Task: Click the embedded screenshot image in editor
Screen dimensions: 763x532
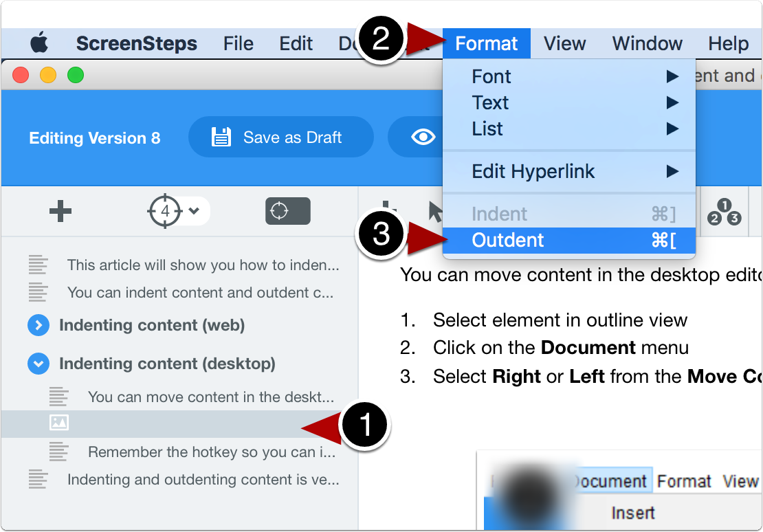Action: (x=619, y=490)
